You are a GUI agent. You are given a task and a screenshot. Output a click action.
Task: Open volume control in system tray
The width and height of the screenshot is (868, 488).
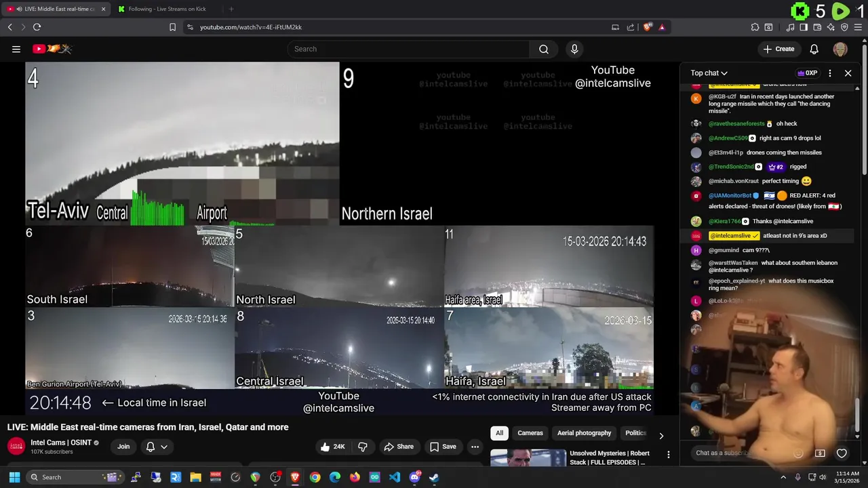(823, 477)
